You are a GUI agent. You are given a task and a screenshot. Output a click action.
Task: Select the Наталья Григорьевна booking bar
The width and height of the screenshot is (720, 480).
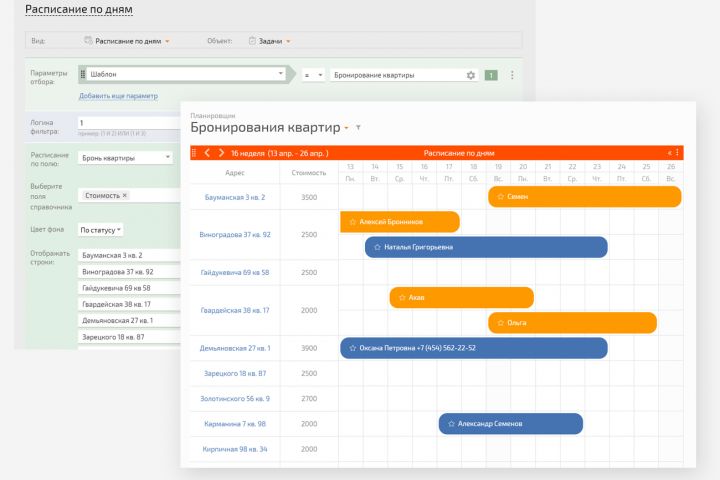[486, 247]
